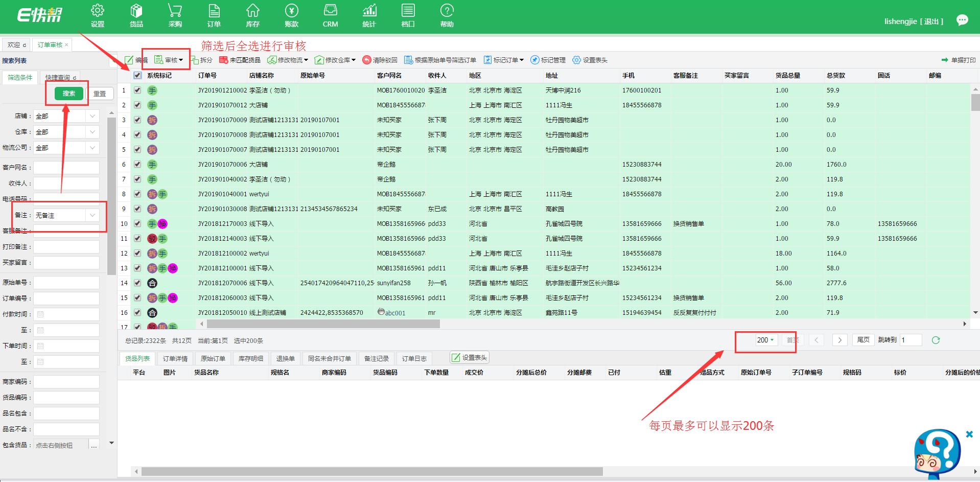Close the help mascot with X

969,434
